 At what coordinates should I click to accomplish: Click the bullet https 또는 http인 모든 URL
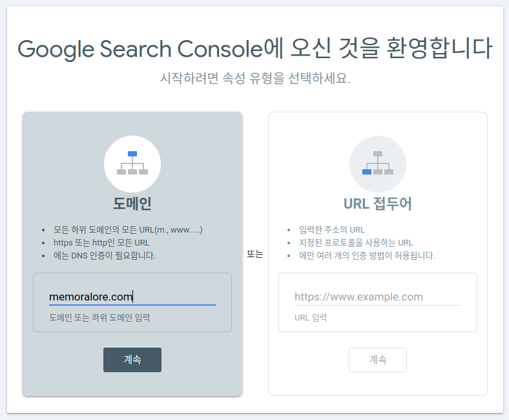(x=101, y=242)
